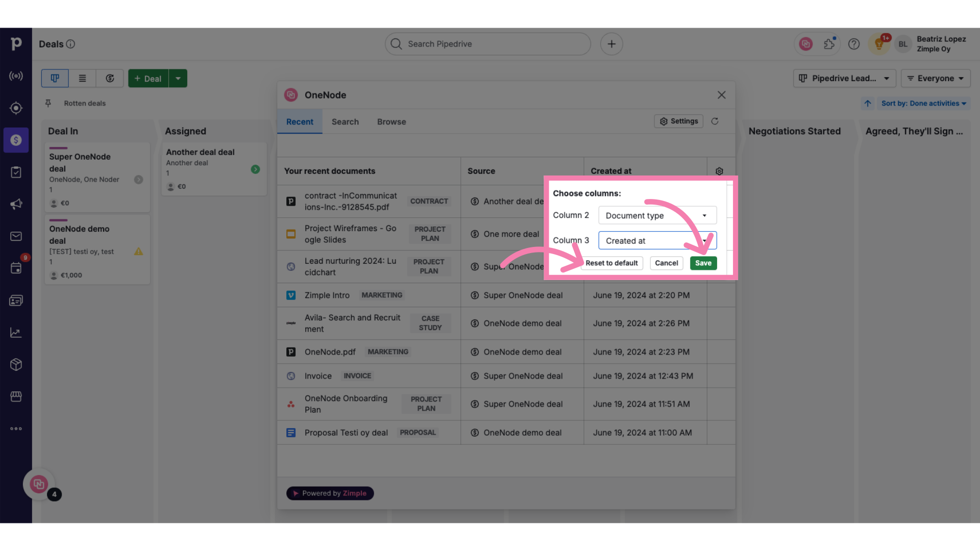The image size is (980, 551).
Task: Open the Pipedrive Lead... pipeline dropdown
Action: pos(844,78)
